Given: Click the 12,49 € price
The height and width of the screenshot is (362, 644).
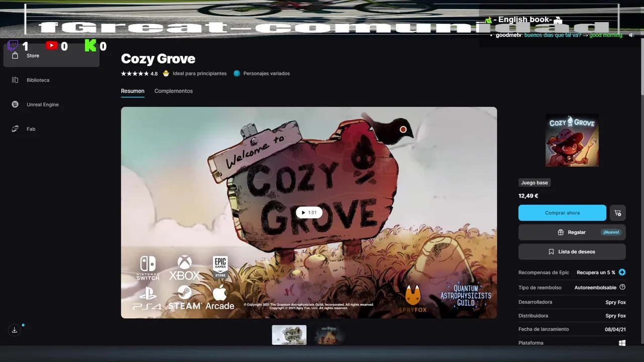Looking at the screenshot, I should (528, 196).
